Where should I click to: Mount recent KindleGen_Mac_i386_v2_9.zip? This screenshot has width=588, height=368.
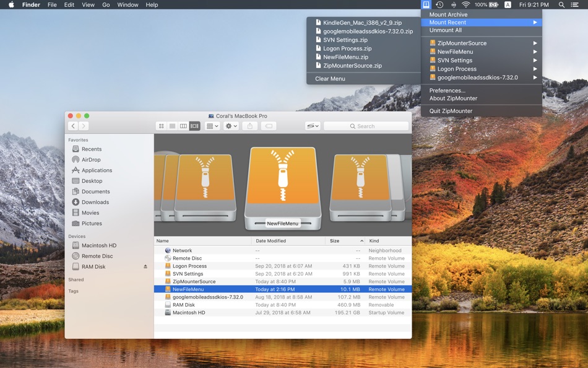click(362, 23)
